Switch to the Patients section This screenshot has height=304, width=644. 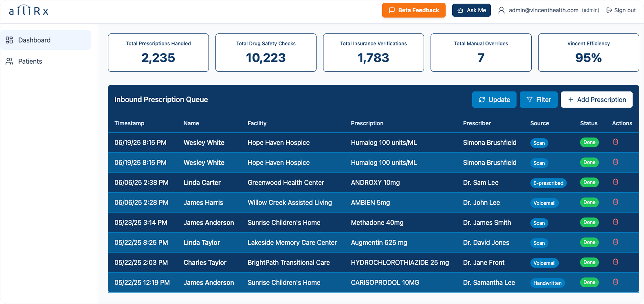30,61
